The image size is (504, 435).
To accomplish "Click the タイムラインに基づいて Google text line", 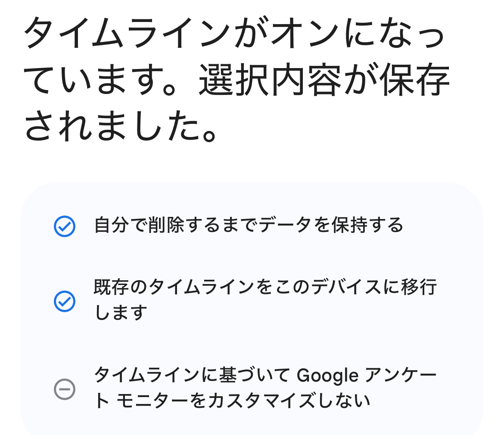I will (x=226, y=376).
